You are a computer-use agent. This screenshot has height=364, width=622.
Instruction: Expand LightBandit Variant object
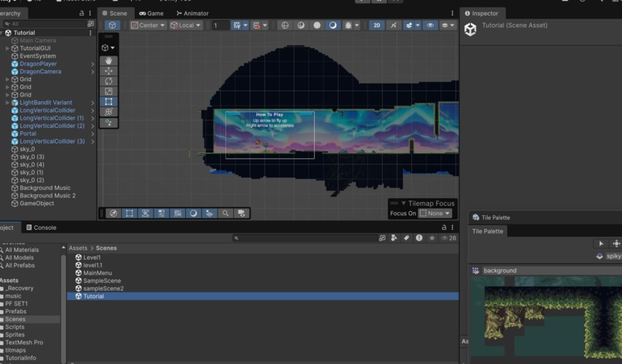pos(7,103)
